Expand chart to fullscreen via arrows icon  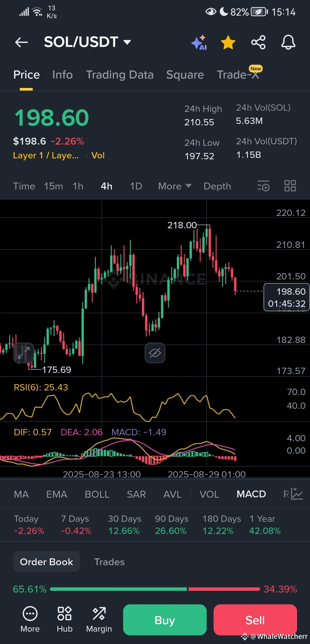coord(24,353)
